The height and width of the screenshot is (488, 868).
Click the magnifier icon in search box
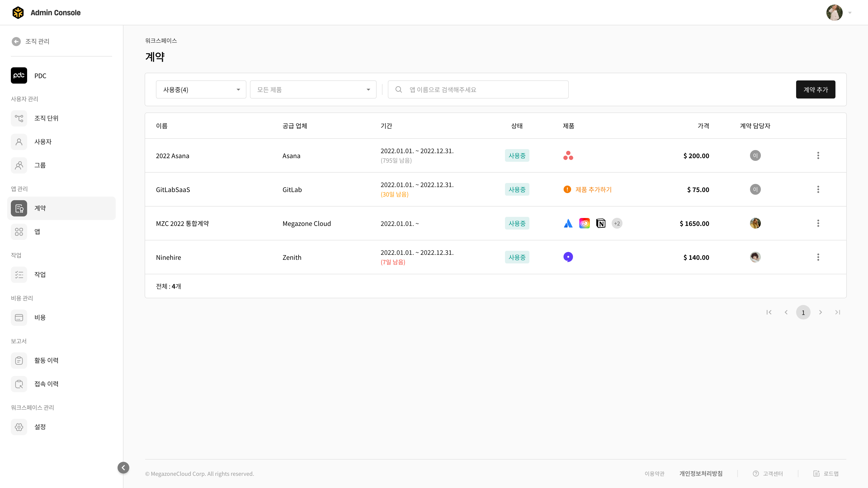[399, 90]
